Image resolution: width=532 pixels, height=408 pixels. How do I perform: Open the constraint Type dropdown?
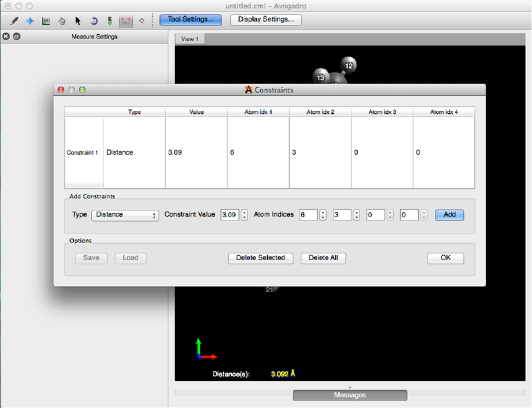pos(125,215)
